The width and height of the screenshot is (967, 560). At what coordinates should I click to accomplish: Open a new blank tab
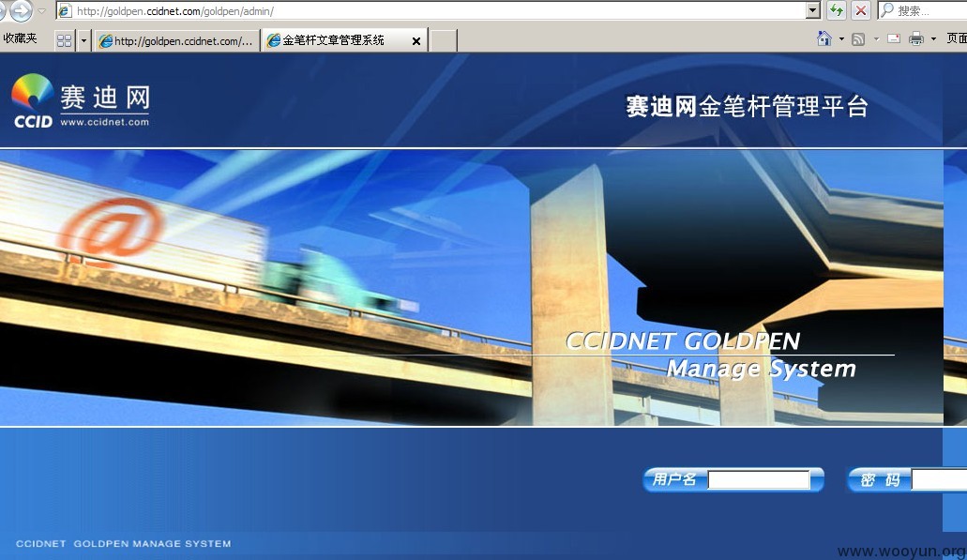pyautogui.click(x=443, y=40)
